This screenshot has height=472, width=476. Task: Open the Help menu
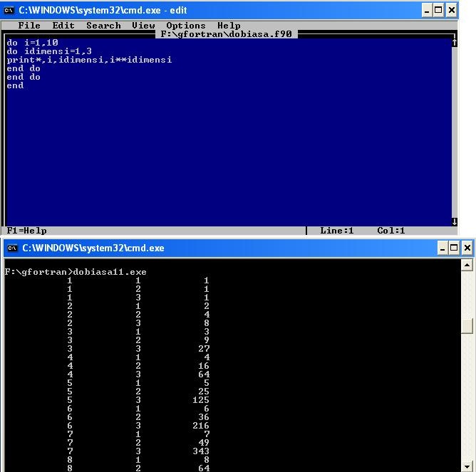(229, 26)
